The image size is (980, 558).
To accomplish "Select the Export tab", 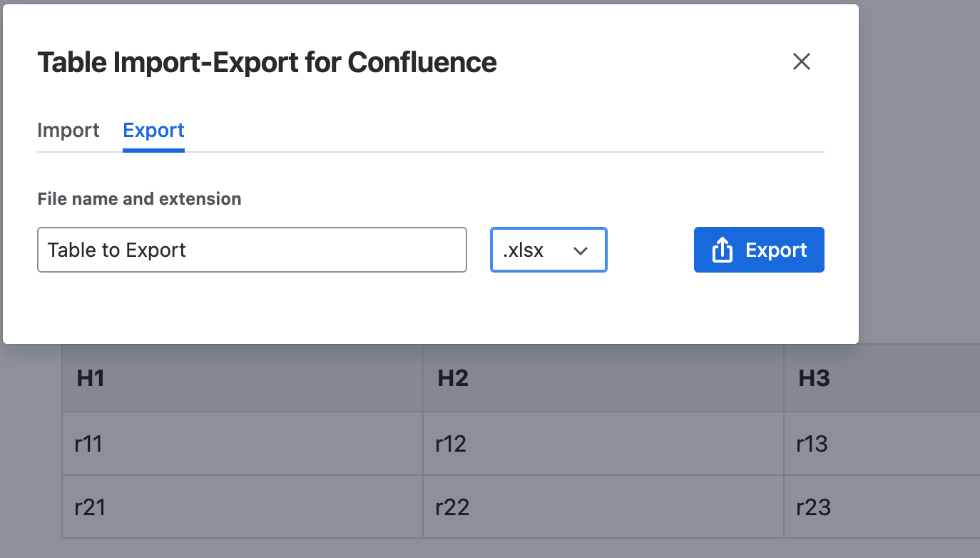I will pyautogui.click(x=153, y=130).
